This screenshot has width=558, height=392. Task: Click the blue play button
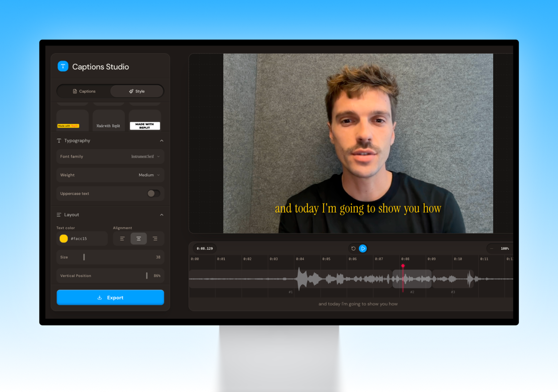(x=363, y=249)
